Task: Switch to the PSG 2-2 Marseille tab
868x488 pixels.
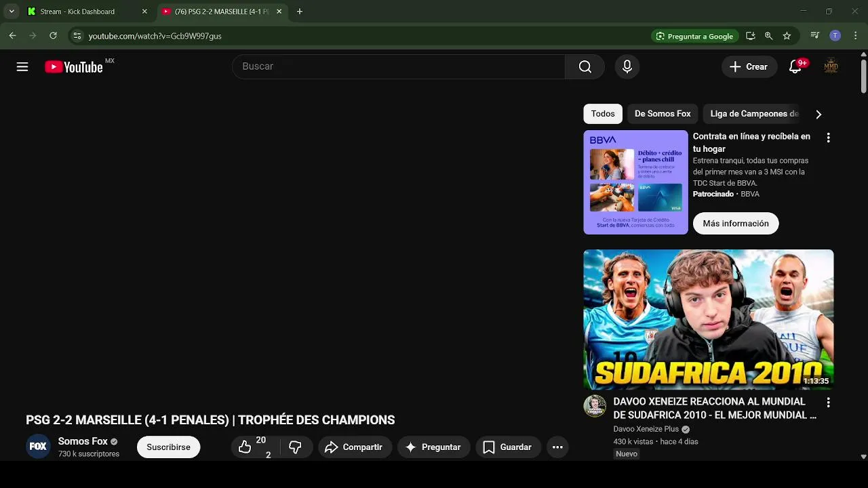Action: pyautogui.click(x=220, y=12)
